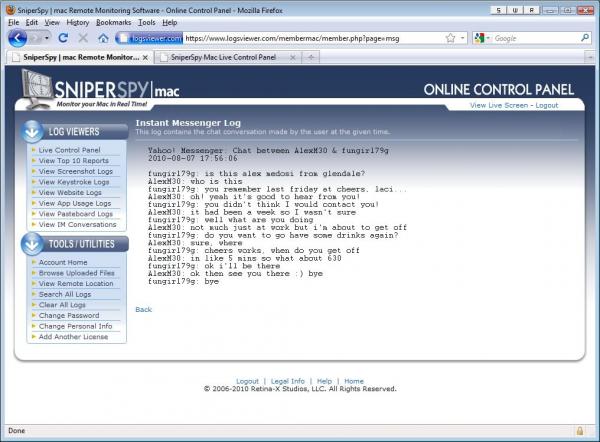
Task: Open Change Personal Info
Action: (75, 326)
